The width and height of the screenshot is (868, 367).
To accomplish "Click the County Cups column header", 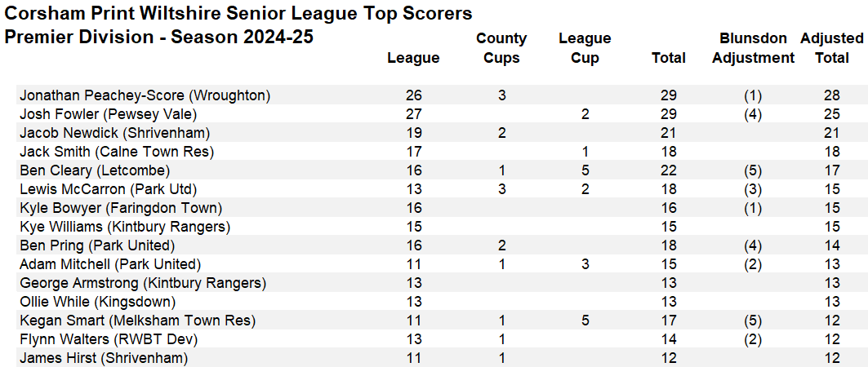I will 501,48.
